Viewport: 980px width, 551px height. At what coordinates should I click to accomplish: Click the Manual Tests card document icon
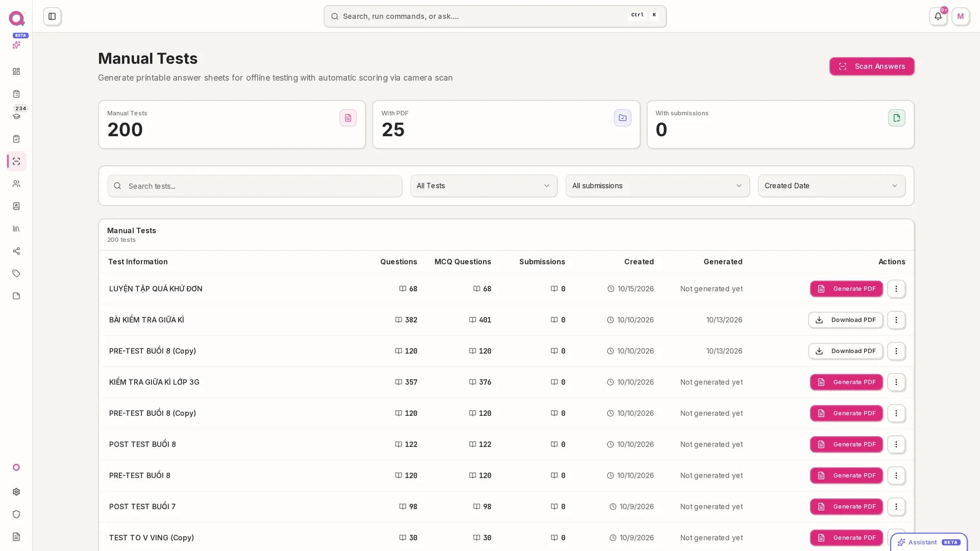[348, 118]
